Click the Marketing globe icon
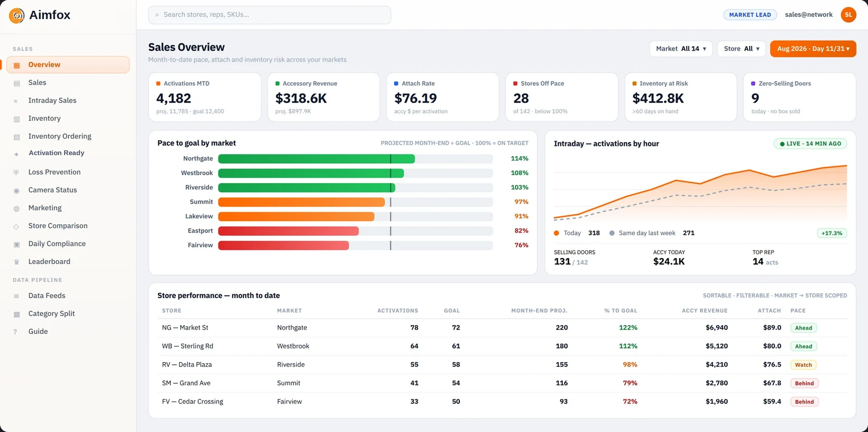The height and width of the screenshot is (432, 868). pos(16,208)
